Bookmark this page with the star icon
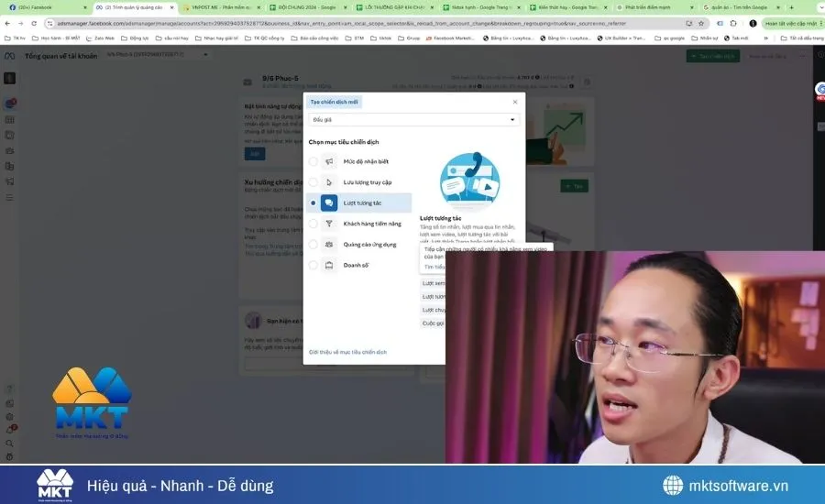 (701, 23)
